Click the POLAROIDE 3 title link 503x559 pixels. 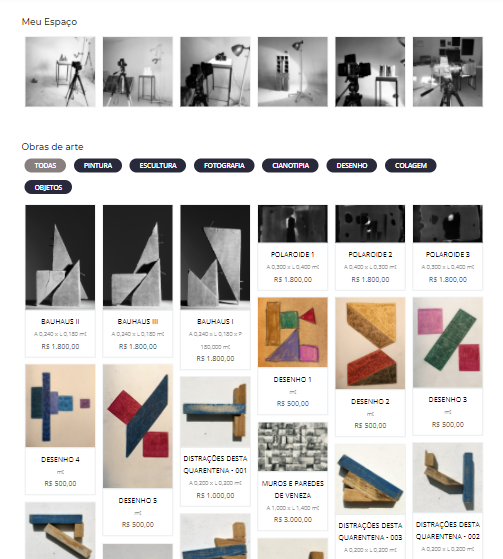point(448,255)
